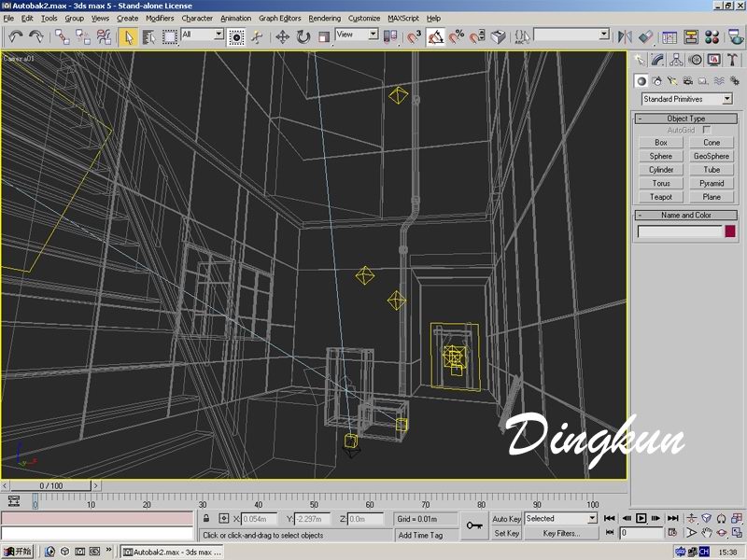Toggle the selection lock padlock
The image size is (747, 560).
[206, 518]
